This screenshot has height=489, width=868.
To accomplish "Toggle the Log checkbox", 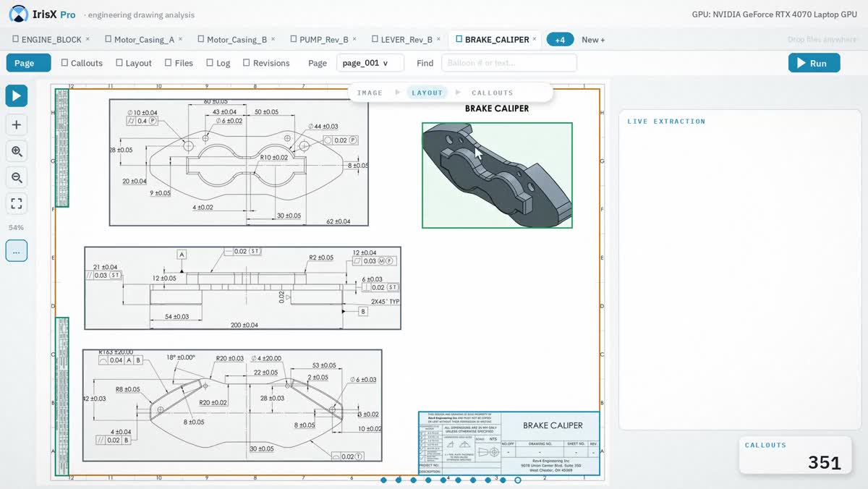I will [210, 63].
